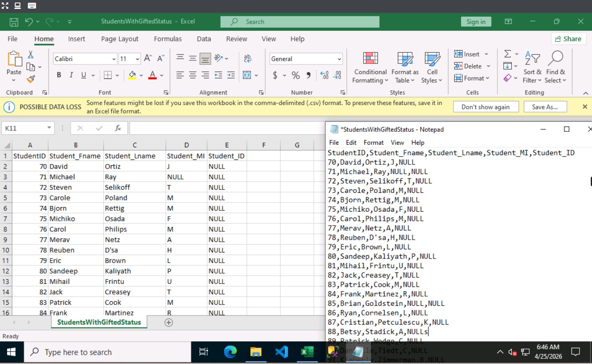Switch to the Formulas ribbon tab

click(x=167, y=38)
